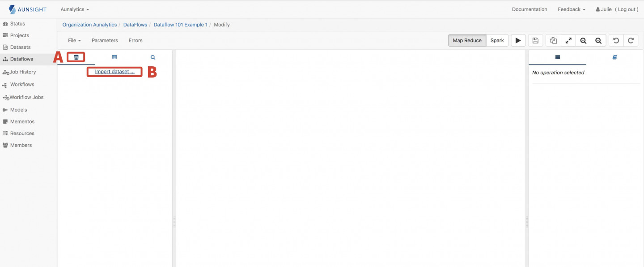This screenshot has height=267, width=644.
Task: Expand the canvas to fullscreen
Action: [568, 40]
